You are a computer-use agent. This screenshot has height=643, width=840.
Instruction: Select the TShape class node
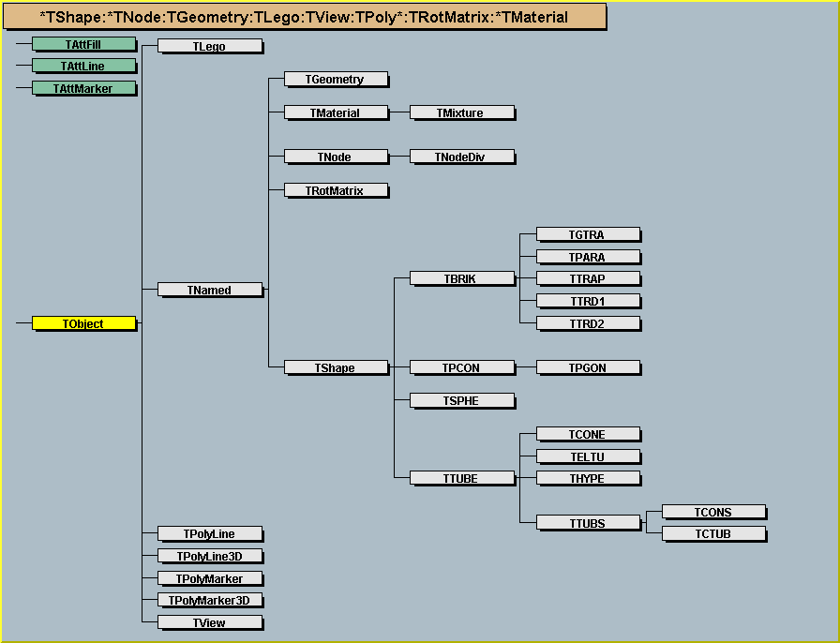click(335, 368)
